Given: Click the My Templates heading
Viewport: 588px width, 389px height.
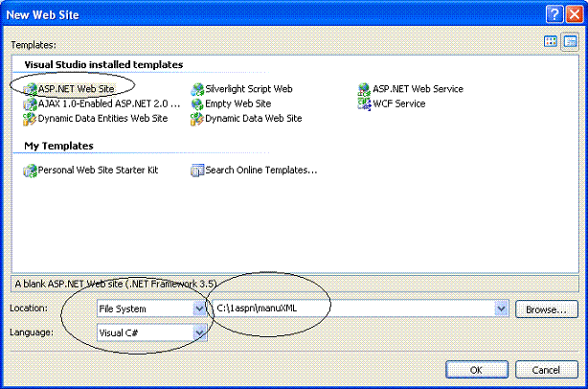Looking at the screenshot, I should 58,146.
